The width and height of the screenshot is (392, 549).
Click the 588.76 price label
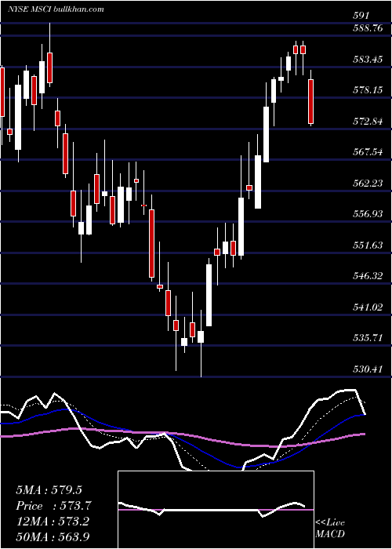tap(368, 29)
